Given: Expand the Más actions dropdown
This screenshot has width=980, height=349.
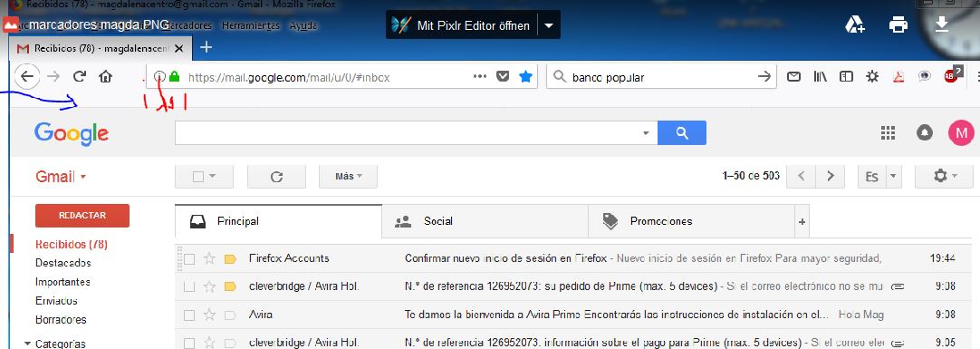Looking at the screenshot, I should pyautogui.click(x=348, y=177).
